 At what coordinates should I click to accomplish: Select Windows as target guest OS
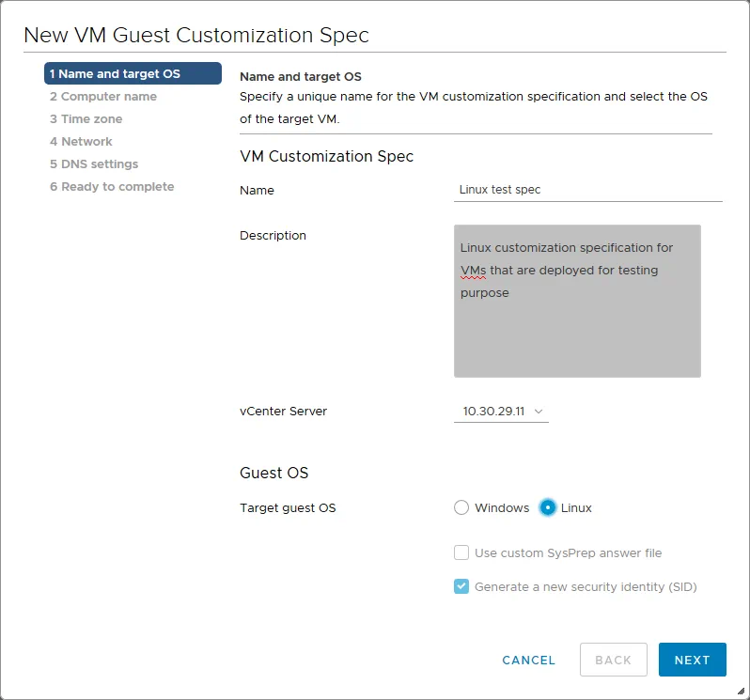(461, 507)
